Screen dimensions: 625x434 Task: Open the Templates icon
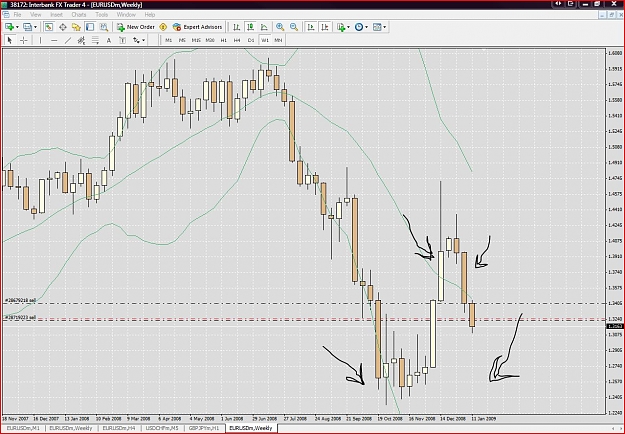coord(377,27)
